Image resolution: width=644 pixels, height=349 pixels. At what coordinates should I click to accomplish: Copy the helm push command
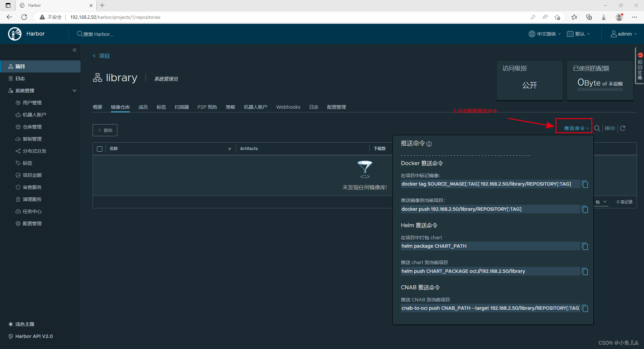click(585, 271)
